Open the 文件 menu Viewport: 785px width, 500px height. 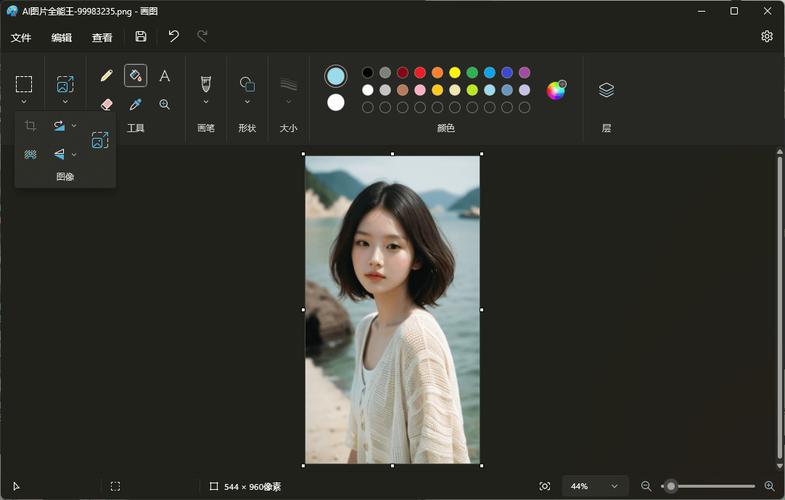tap(21, 38)
